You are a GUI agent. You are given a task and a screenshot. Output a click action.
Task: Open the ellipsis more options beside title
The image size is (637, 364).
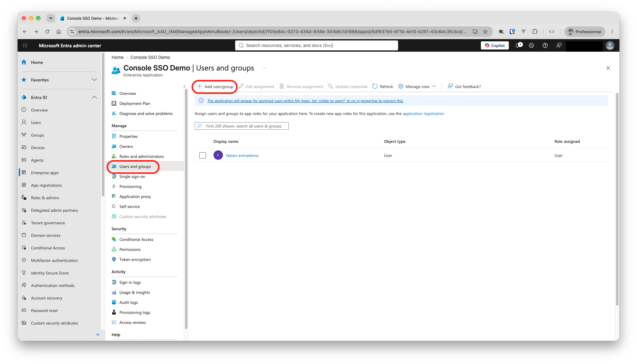264,68
